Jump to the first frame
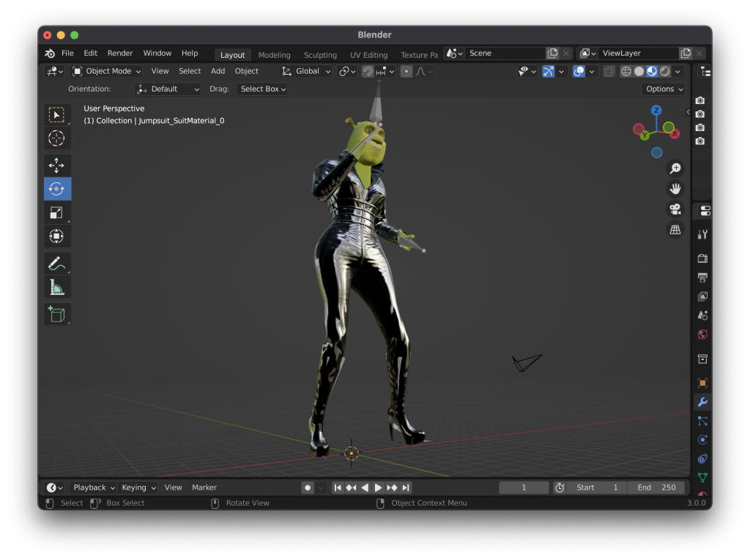 (337, 488)
